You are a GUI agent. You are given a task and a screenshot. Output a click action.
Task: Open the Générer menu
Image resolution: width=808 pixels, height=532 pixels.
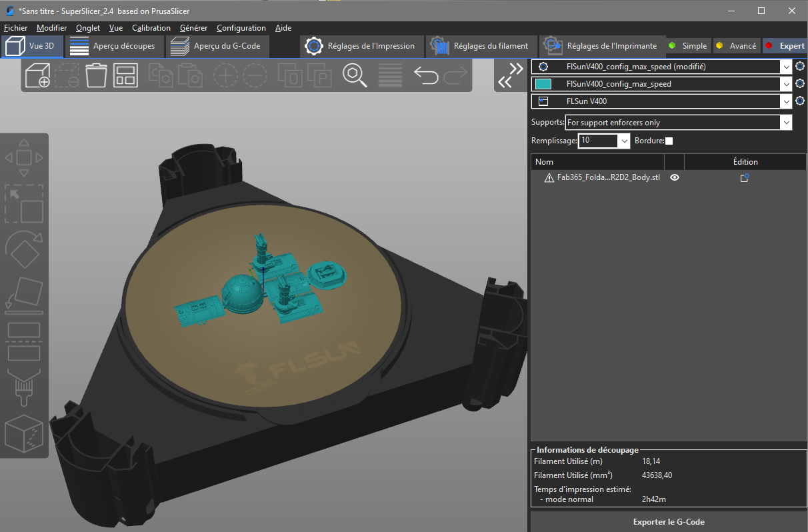[x=193, y=28]
